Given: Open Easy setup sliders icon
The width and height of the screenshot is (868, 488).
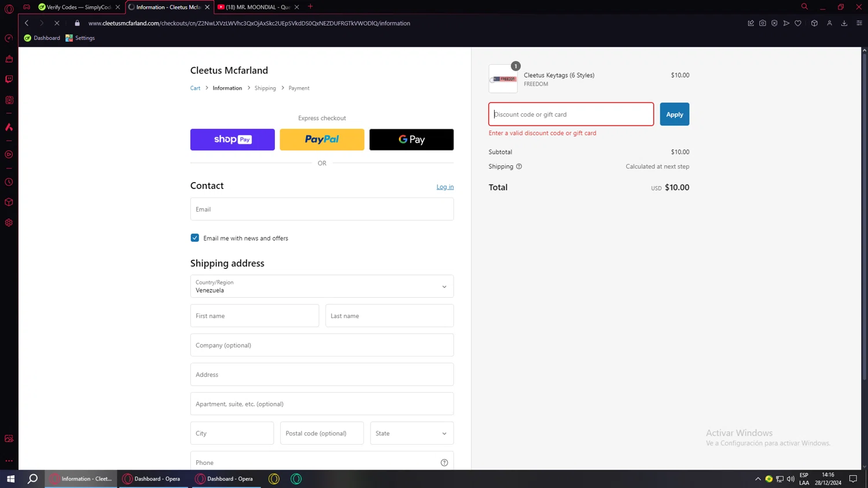Looking at the screenshot, I should click(859, 23).
